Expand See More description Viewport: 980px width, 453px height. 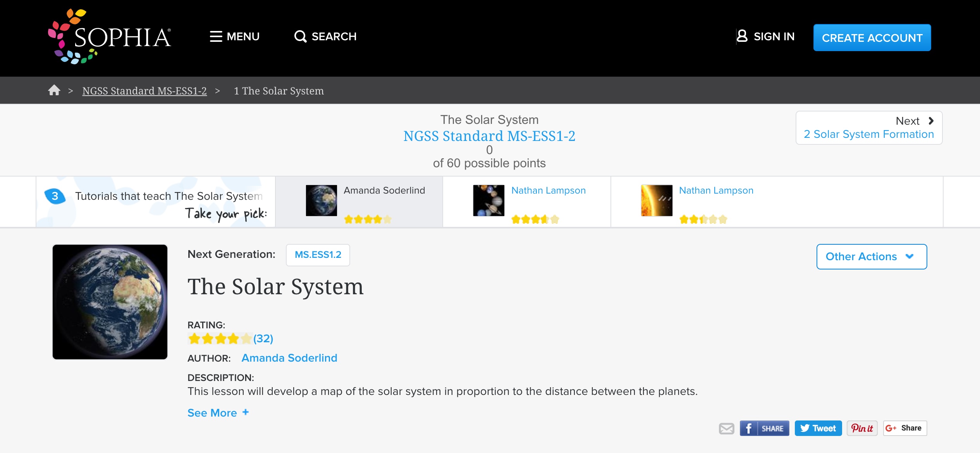pyautogui.click(x=218, y=413)
